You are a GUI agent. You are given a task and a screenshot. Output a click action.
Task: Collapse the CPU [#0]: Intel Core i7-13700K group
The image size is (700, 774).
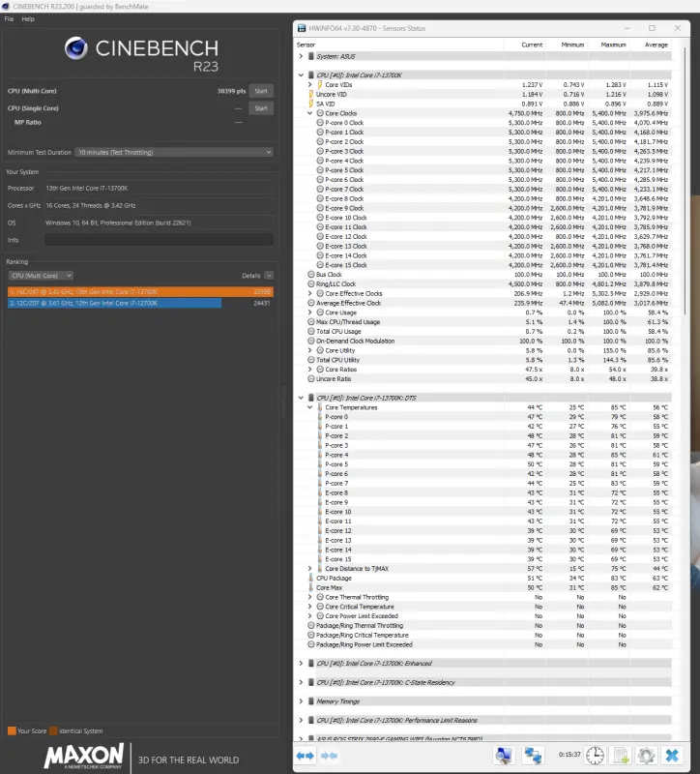click(x=301, y=75)
